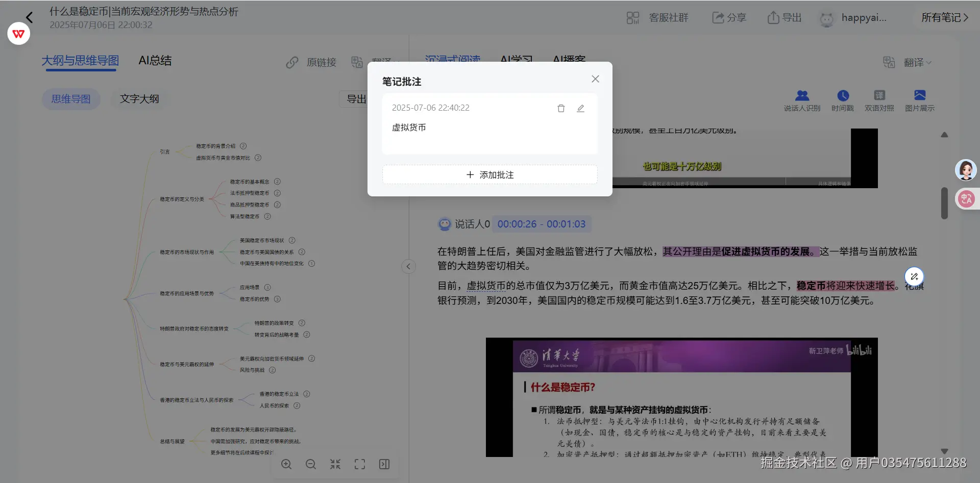Viewport: 980px width, 483px height.
Task: Select the 引言 mind map node
Action: (x=165, y=152)
